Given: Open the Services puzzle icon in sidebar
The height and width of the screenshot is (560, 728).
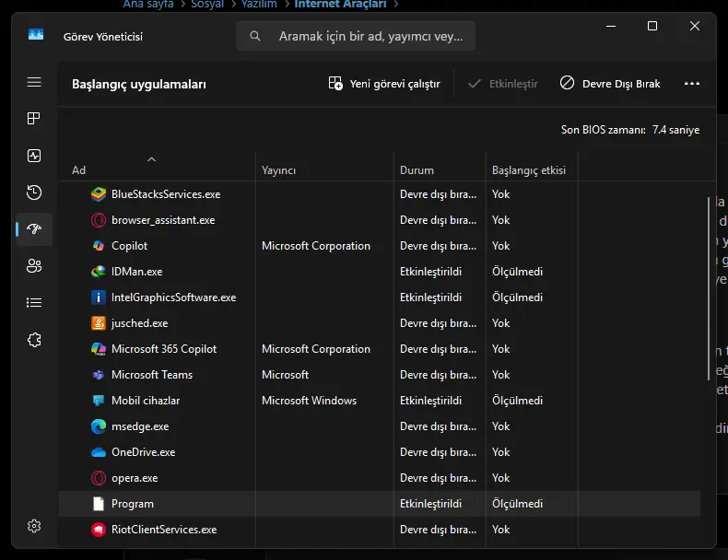Looking at the screenshot, I should pyautogui.click(x=34, y=340).
